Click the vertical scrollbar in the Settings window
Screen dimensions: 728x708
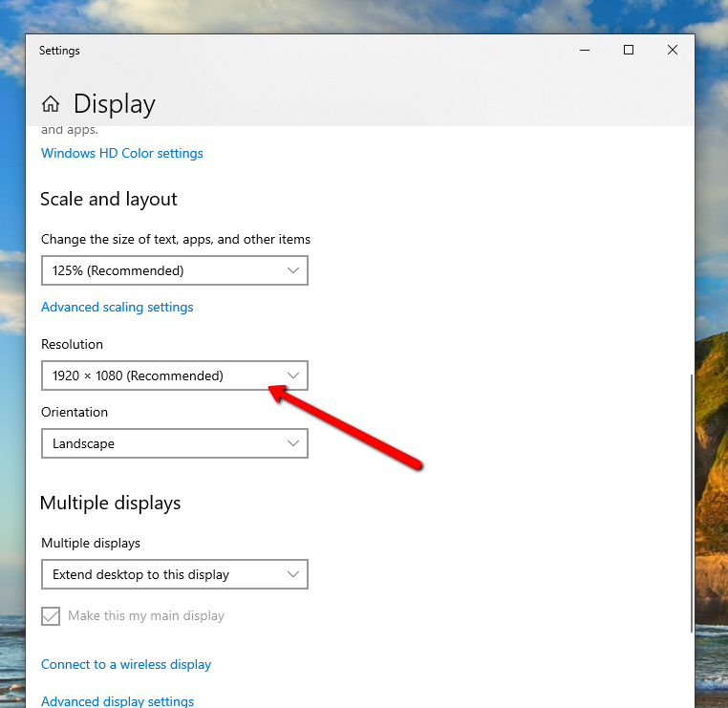click(x=691, y=502)
